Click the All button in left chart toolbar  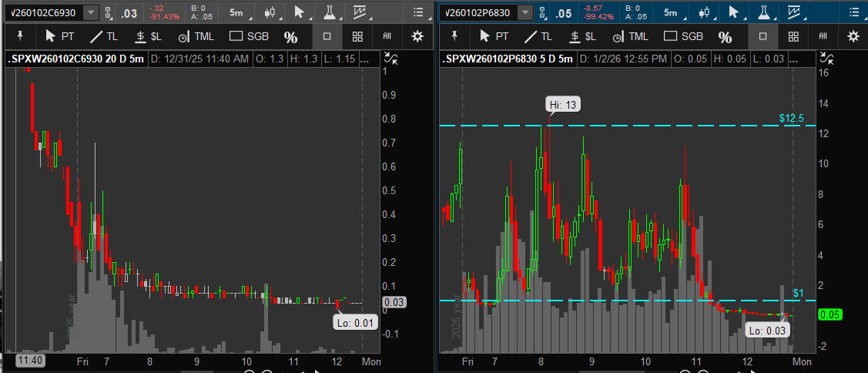(387, 36)
